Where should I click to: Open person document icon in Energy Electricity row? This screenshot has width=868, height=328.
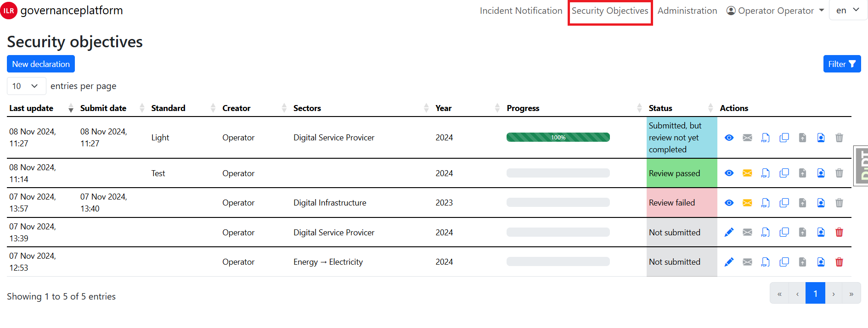821,262
